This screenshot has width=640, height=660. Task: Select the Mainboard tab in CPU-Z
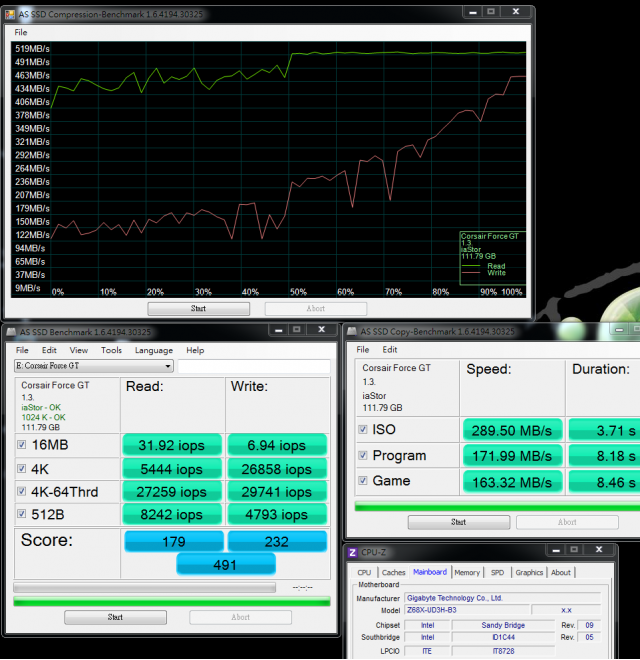[x=430, y=572]
